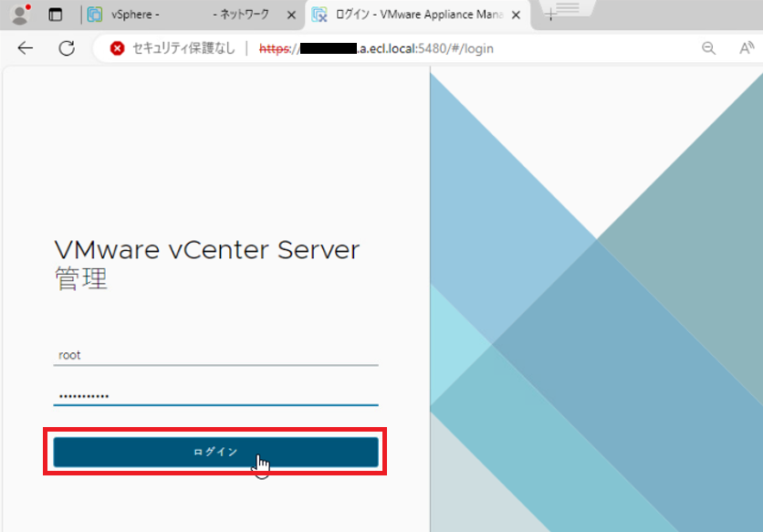Viewport: 763px width, 532px height.
Task: Open the tab actions menu icon
Action: point(56,15)
